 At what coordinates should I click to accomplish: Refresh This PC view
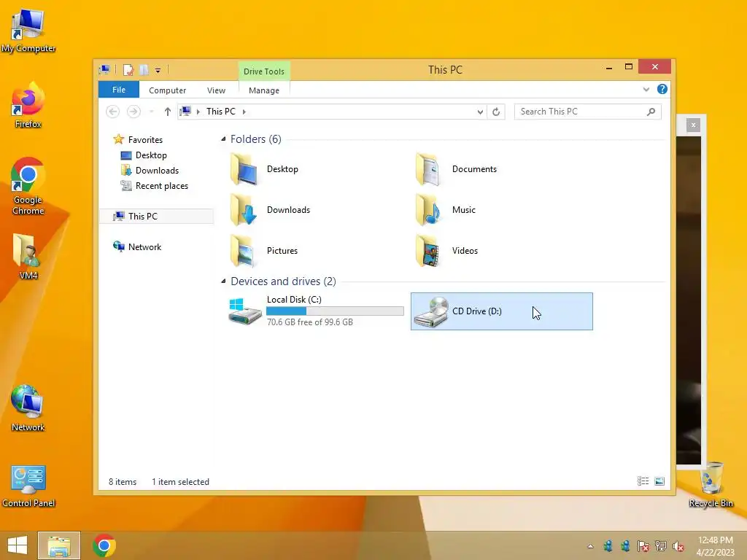pos(496,112)
